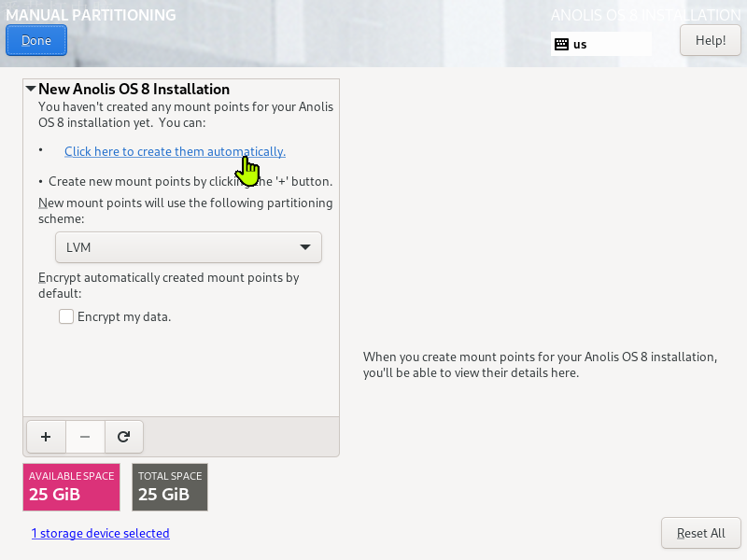Click the gray Total Space box

point(170,486)
